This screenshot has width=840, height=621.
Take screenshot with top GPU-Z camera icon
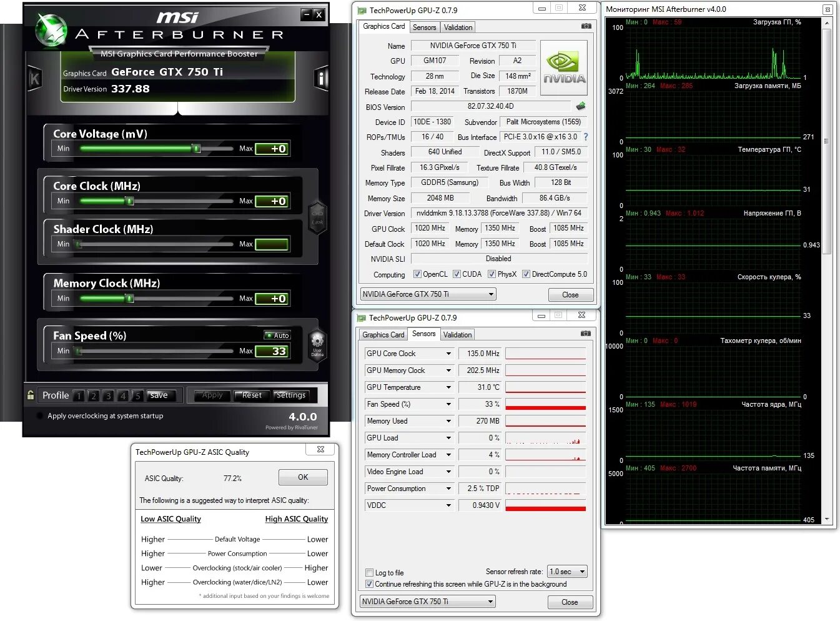(x=586, y=26)
